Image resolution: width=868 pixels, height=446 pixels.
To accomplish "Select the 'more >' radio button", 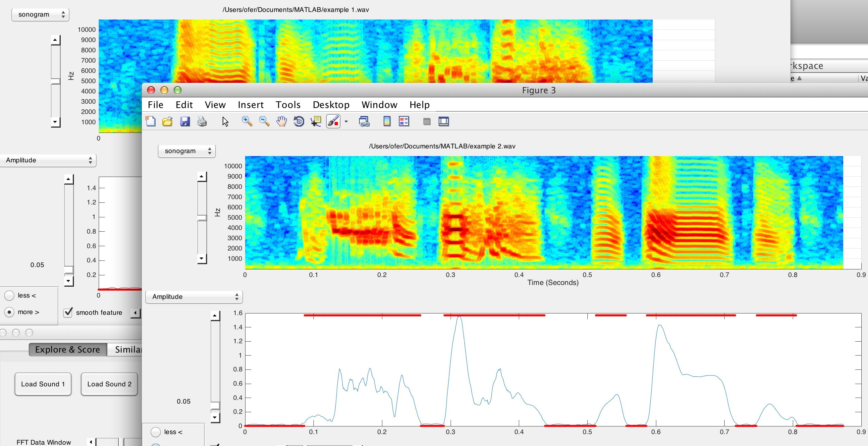I will click(x=9, y=312).
